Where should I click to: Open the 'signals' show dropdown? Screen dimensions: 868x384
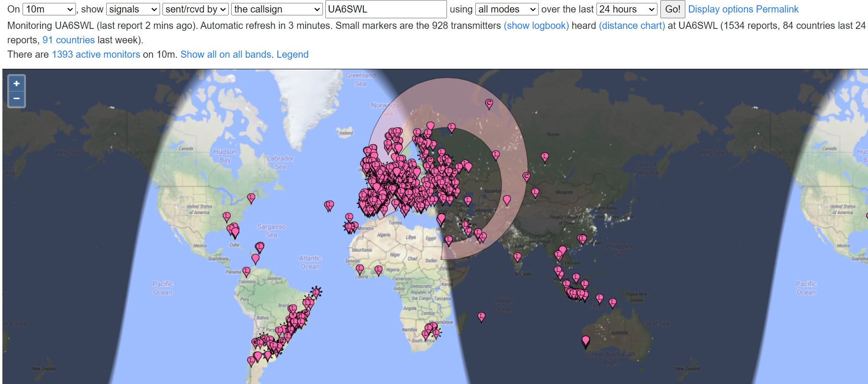coord(133,9)
